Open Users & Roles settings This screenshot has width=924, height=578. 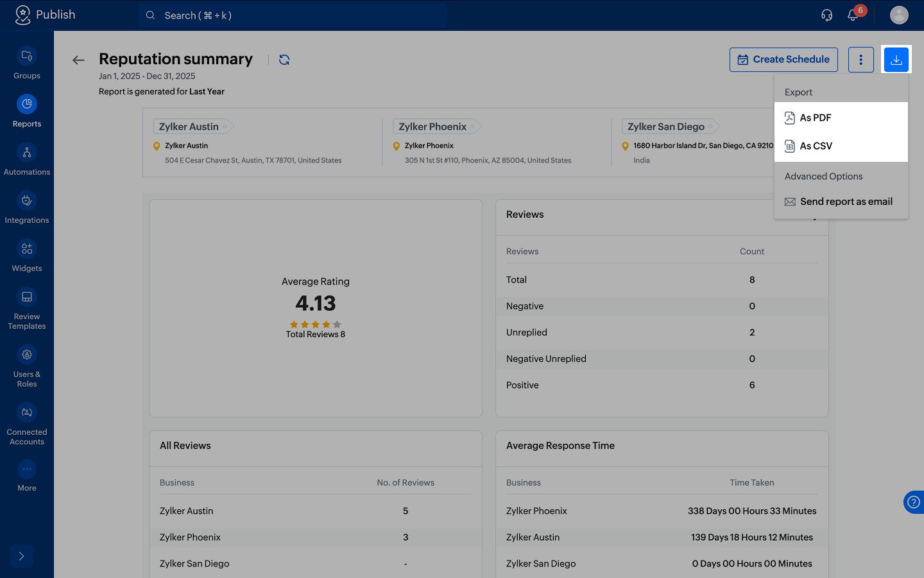27,367
